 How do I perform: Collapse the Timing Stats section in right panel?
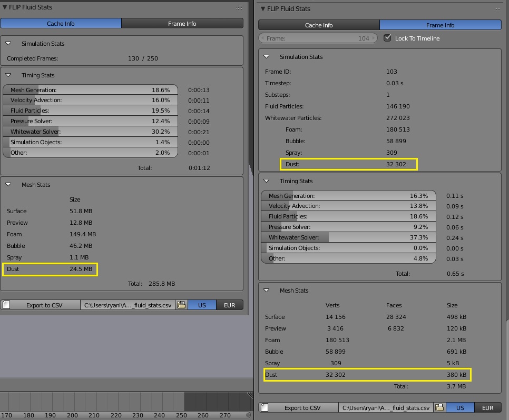pos(267,181)
